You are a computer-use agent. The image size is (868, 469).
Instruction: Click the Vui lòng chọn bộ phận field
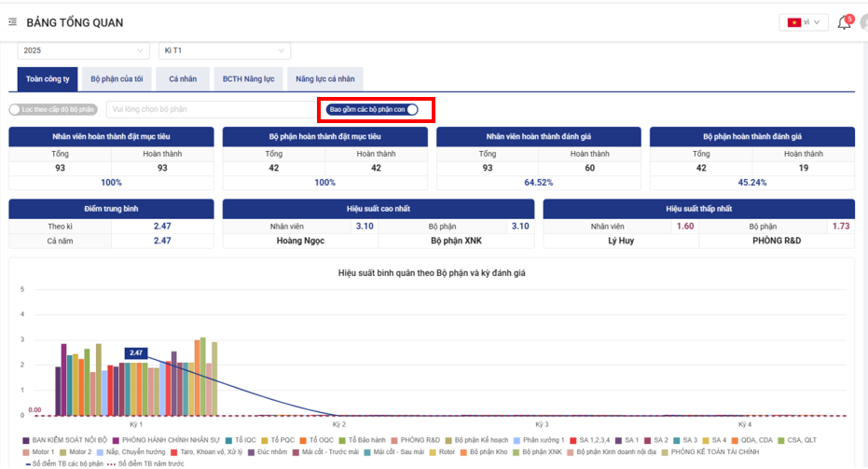[210, 109]
